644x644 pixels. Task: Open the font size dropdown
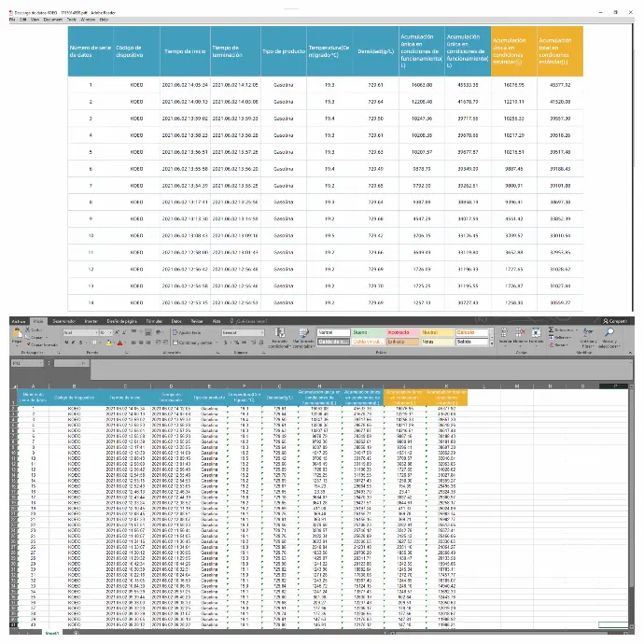(x=110, y=332)
